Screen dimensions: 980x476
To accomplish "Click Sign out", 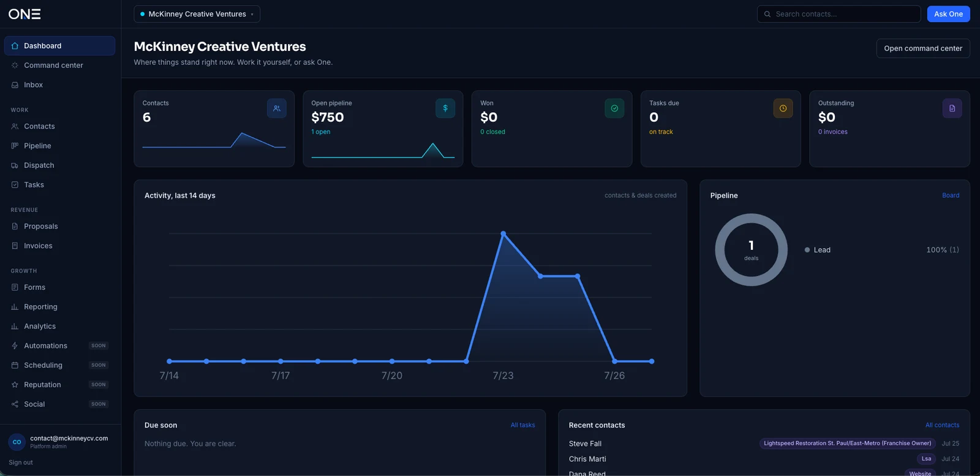I will click(x=21, y=463).
